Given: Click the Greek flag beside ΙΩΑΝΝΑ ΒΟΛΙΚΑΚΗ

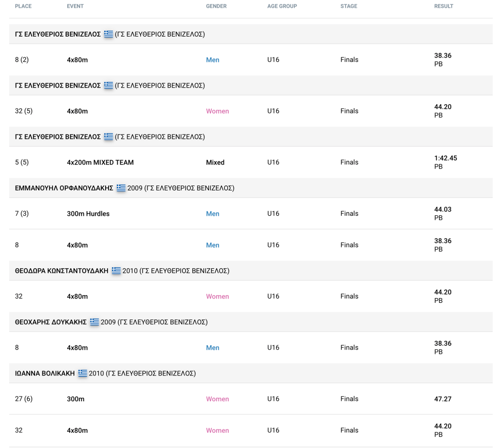Looking at the screenshot, I should [82, 373].
